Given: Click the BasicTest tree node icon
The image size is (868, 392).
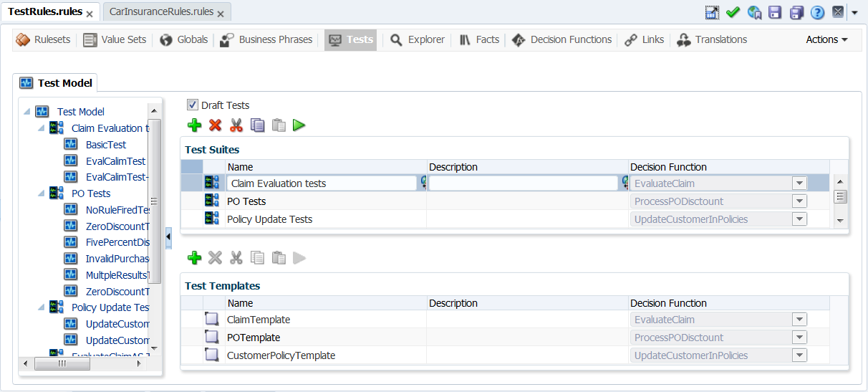Looking at the screenshot, I should click(70, 144).
